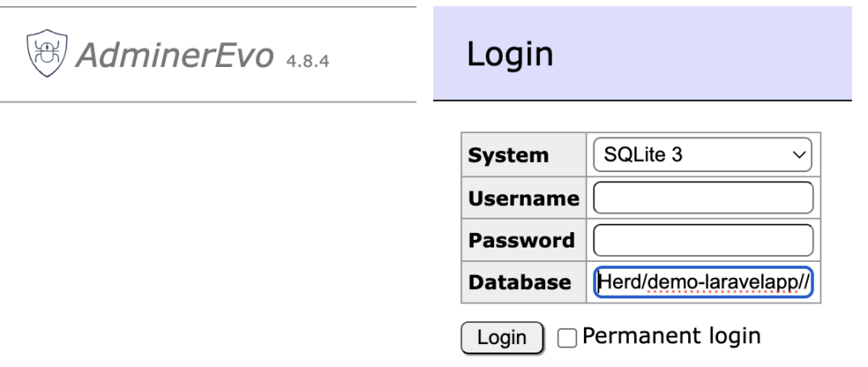Click the System row label
The image size is (868, 367).
pos(508,156)
